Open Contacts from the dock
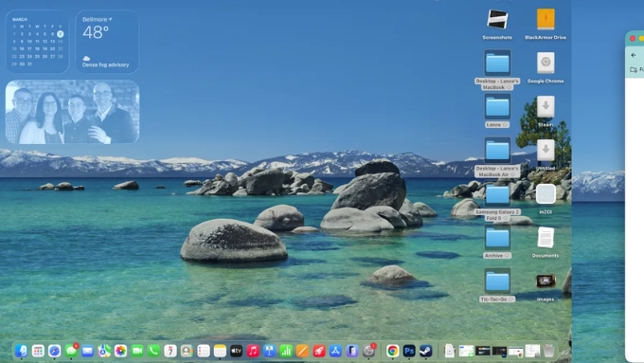Screen dimensions: 644x363 point(187,351)
